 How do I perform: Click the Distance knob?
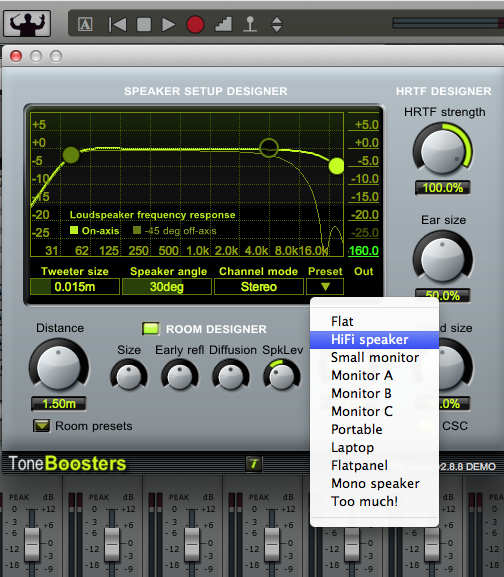pos(59,367)
